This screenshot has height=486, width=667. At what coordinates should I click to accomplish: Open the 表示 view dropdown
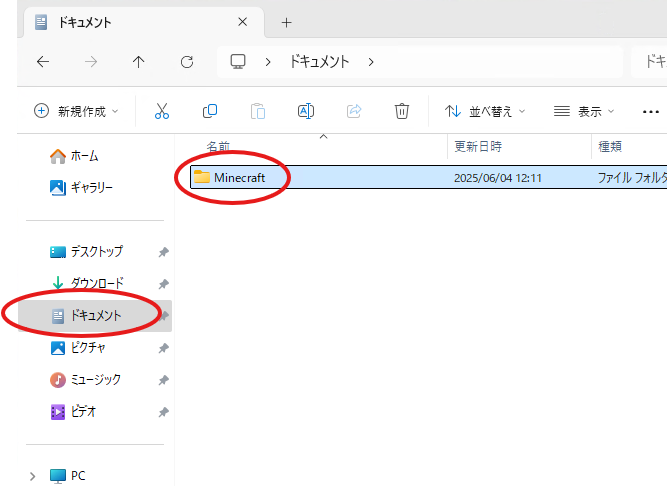point(584,111)
